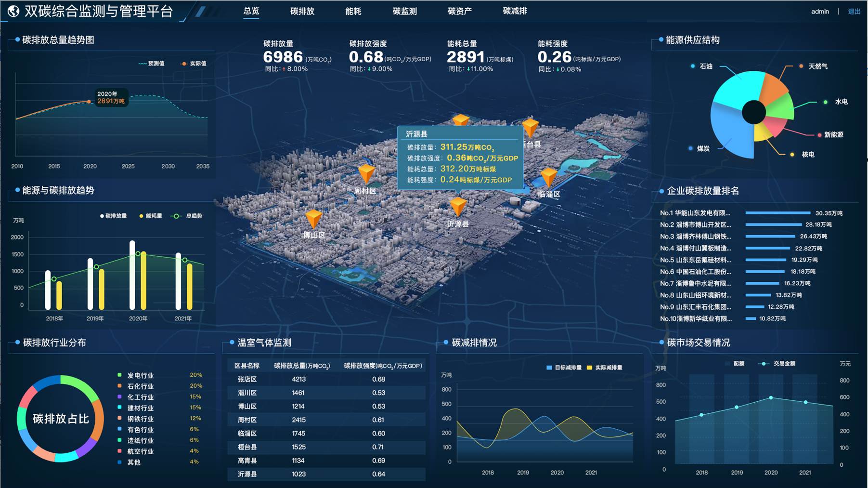868x488 pixels.
Task: Click the globe logo icon in header
Action: point(13,11)
